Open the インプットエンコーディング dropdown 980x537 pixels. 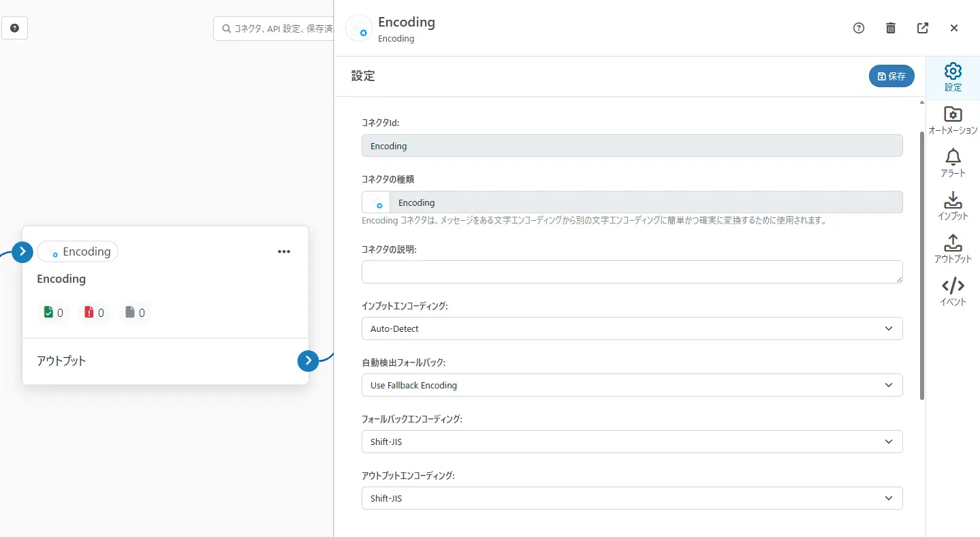[x=631, y=328]
